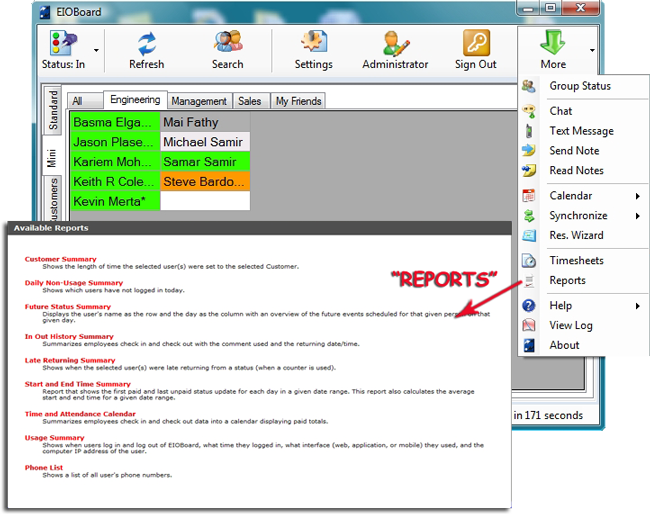650x514 pixels.
Task: Click the Sign Out key icon
Action: [x=476, y=42]
